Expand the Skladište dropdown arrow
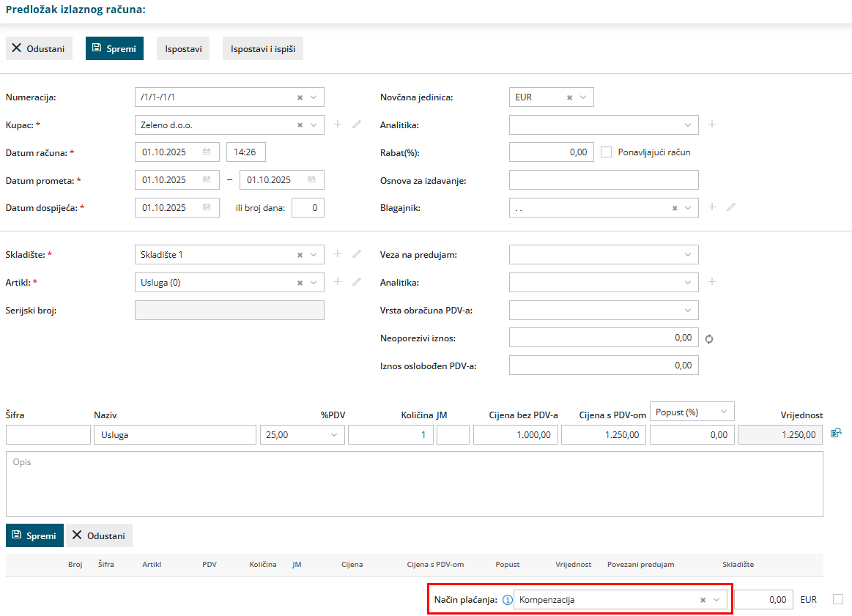The image size is (852, 616). (314, 255)
